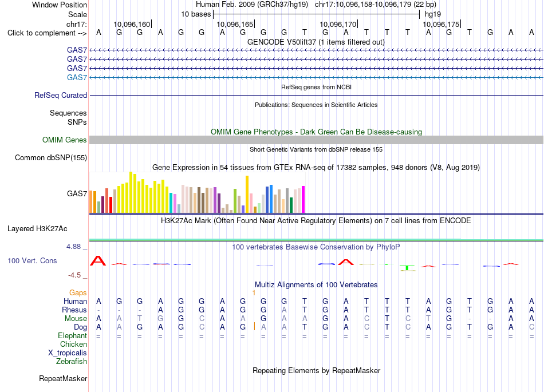
Task: Click the Repeating Elements by RepeatMasker title
Action: click(x=317, y=370)
